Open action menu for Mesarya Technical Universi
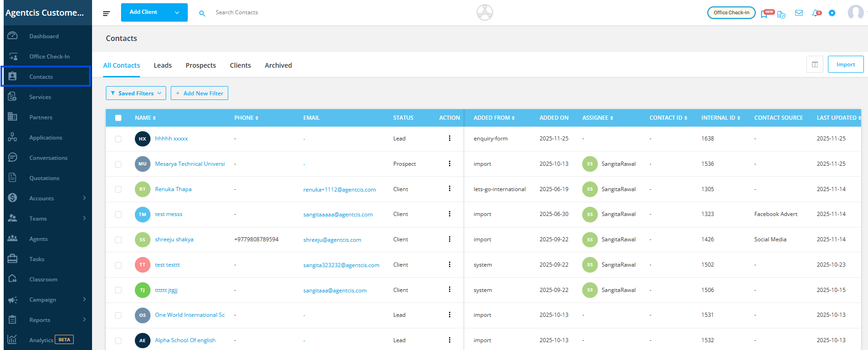The height and width of the screenshot is (350, 868). click(450, 163)
